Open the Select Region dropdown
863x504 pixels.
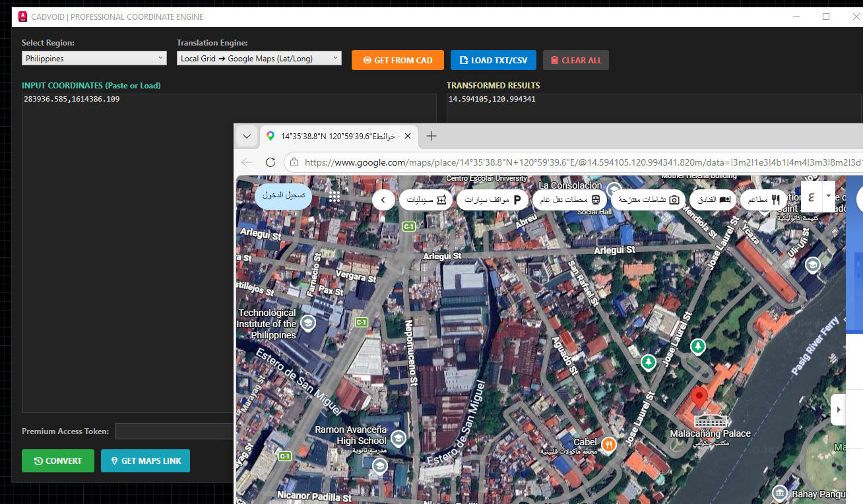94,59
